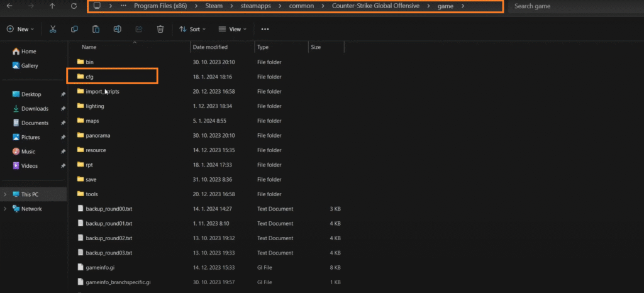Click the Up directory arrow

[52, 6]
